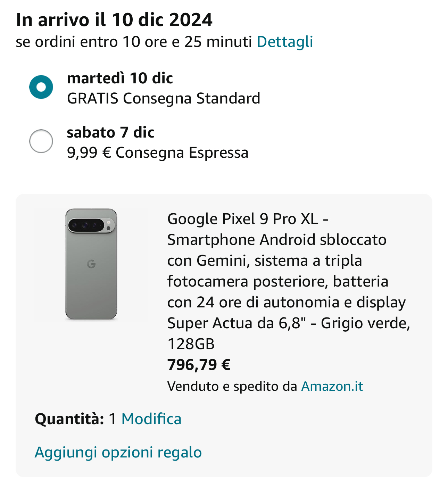
Task: Click Modifica to change quantity
Action: pos(151,419)
